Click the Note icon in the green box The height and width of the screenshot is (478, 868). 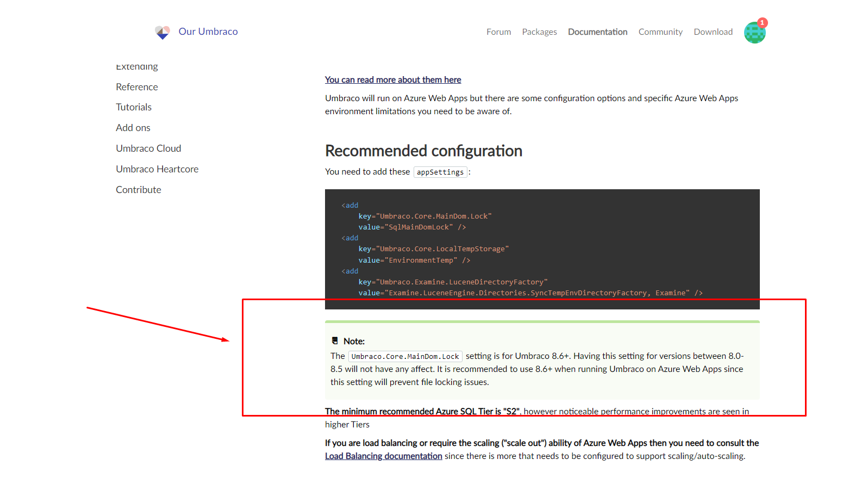335,341
